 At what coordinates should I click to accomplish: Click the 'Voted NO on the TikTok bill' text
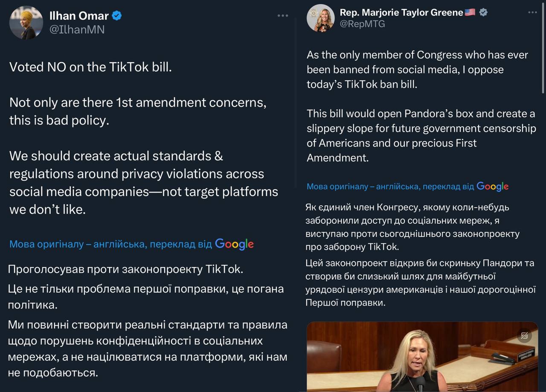(x=90, y=67)
